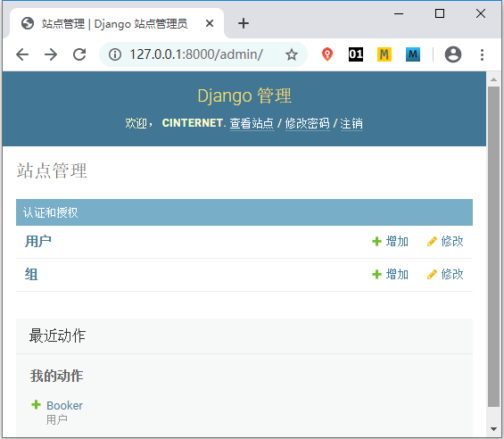Screen dimensions: 504x439
Task: Open the 修改密码 link
Action: (x=307, y=123)
